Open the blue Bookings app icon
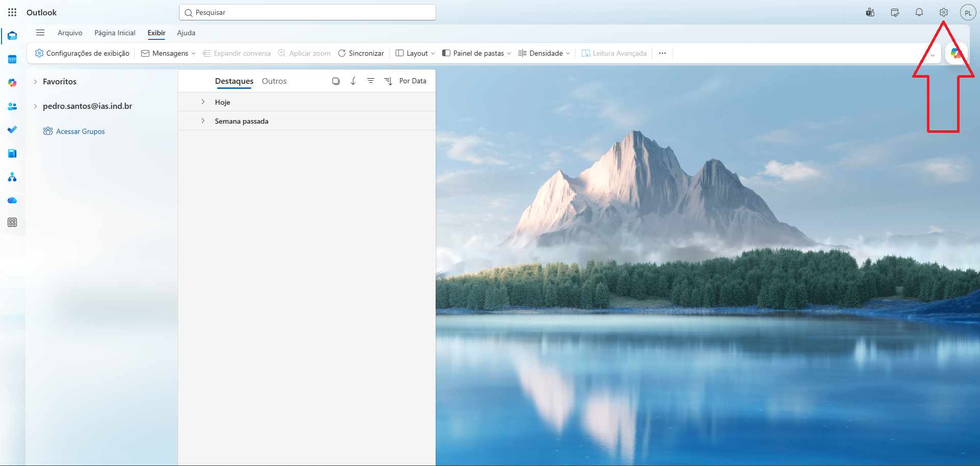Screen dimensions: 980x466 point(12,153)
